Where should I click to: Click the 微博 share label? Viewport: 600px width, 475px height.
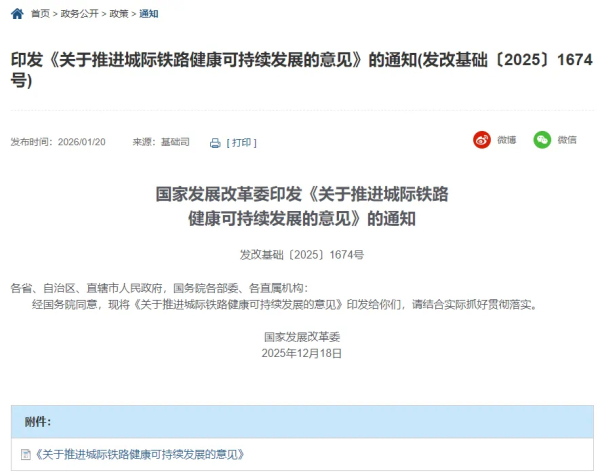[507, 140]
